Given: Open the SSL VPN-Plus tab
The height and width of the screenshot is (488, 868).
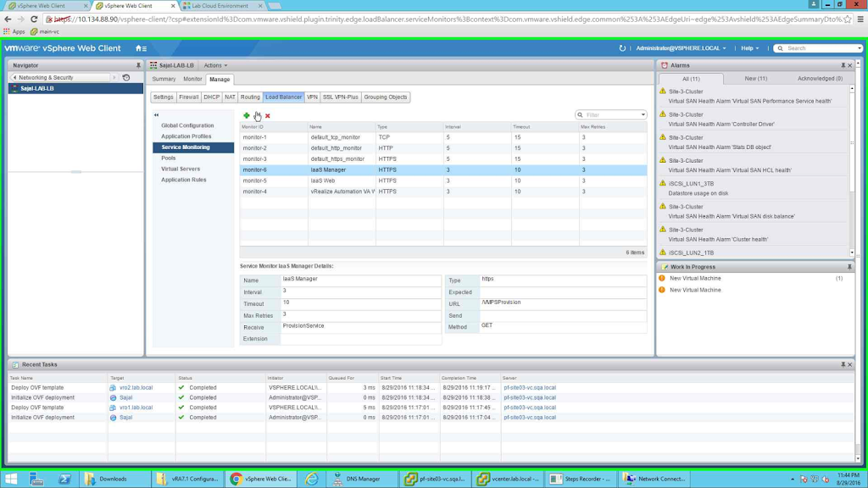Looking at the screenshot, I should click(x=341, y=97).
